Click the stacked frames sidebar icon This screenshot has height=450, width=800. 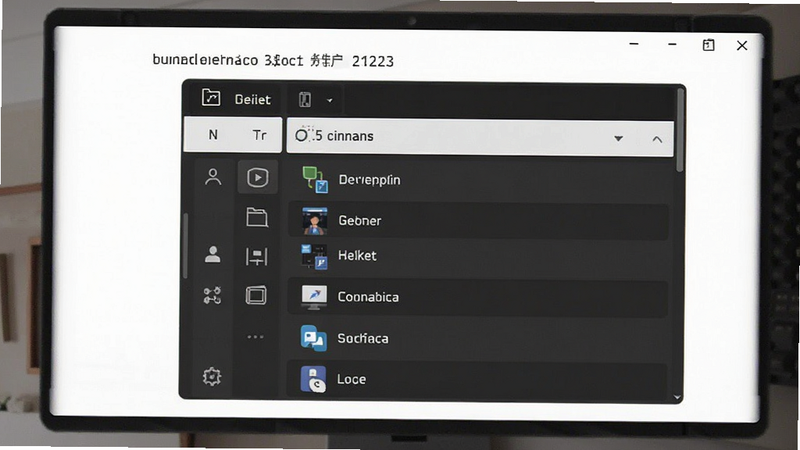tap(256, 295)
